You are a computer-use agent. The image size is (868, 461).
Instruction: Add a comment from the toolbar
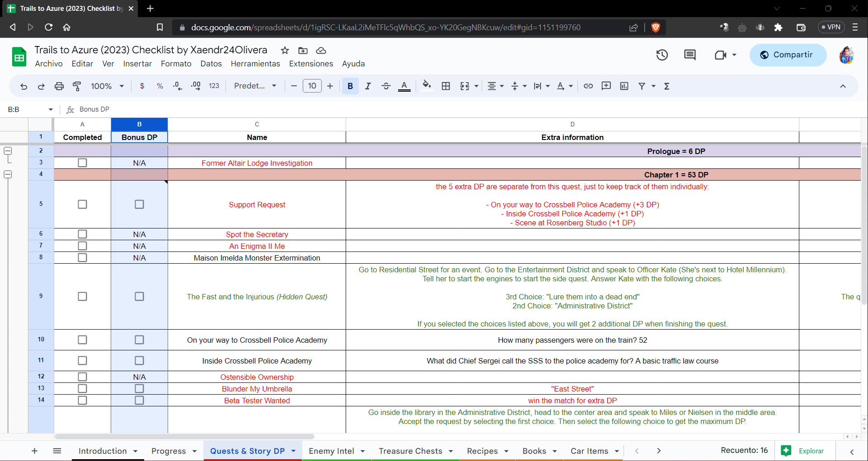606,86
